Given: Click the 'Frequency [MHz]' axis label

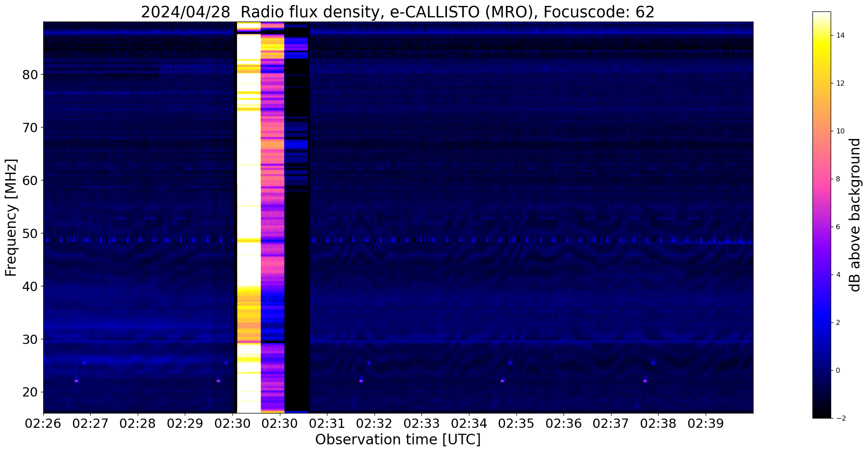Looking at the screenshot, I should [x=11, y=217].
